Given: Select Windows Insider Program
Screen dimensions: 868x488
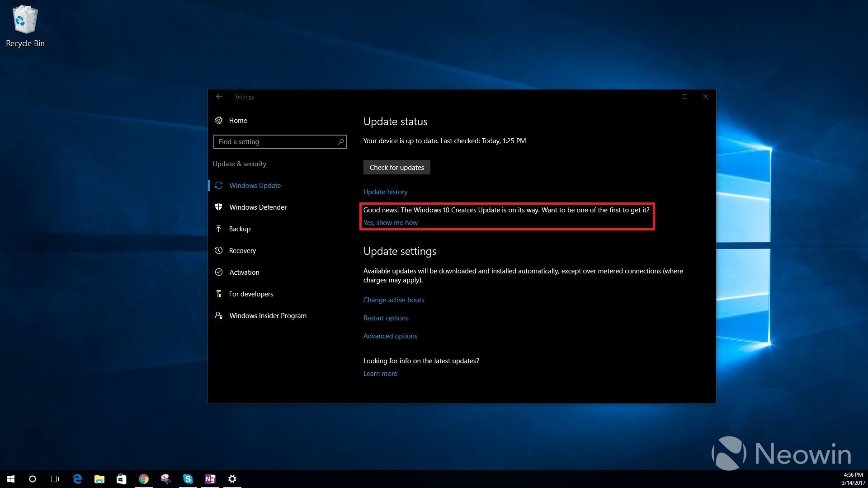Looking at the screenshot, I should coord(268,316).
